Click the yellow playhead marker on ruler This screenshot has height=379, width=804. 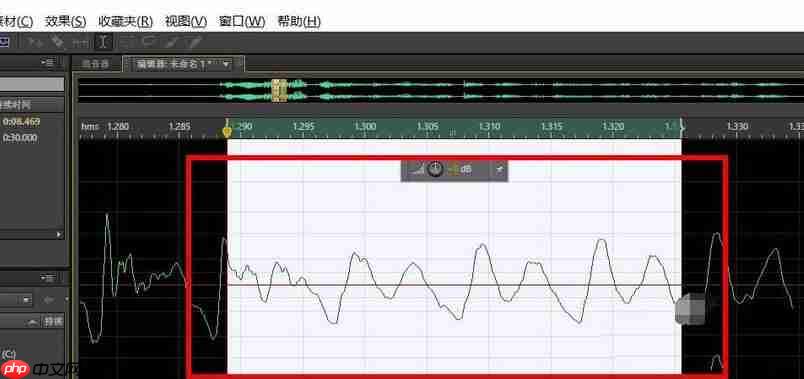tap(227, 130)
